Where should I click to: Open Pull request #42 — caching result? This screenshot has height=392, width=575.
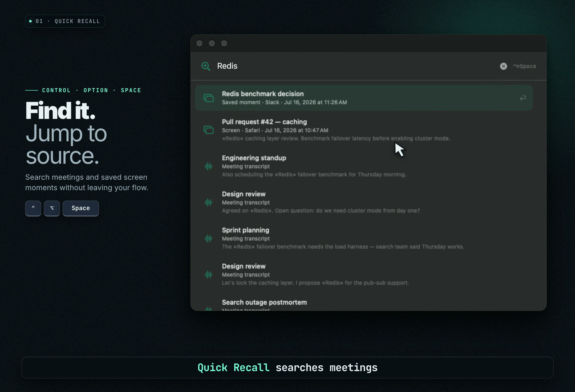[364, 130]
